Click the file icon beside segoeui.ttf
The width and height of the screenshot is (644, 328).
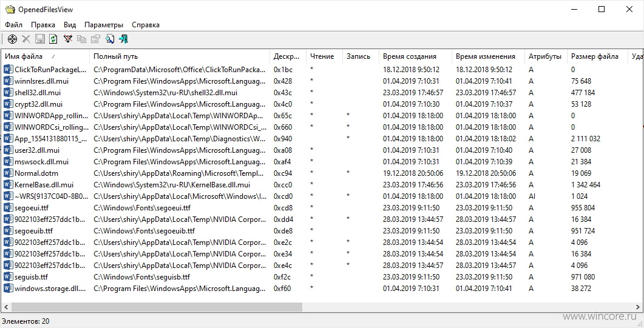click(8, 207)
